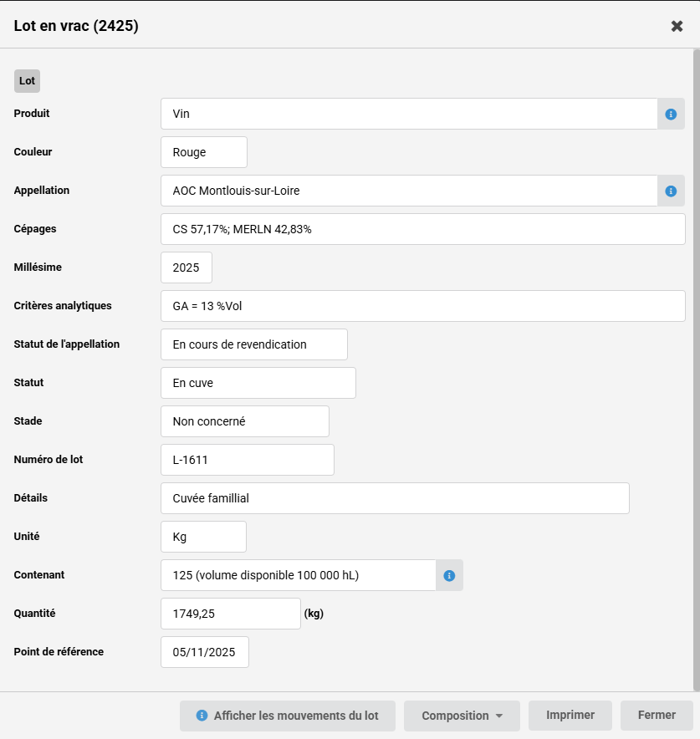Click the Quantité field showing 1749,25

click(x=230, y=614)
